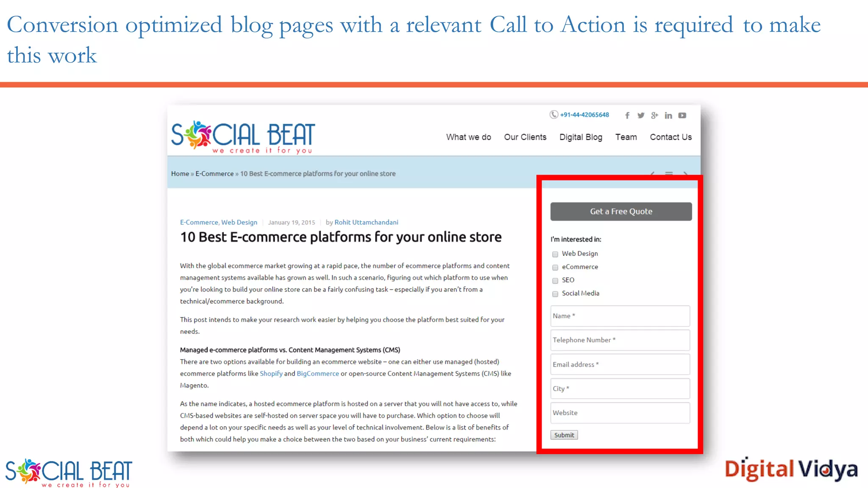
Task: Click the January 19, 2015 post date
Action: click(x=292, y=222)
